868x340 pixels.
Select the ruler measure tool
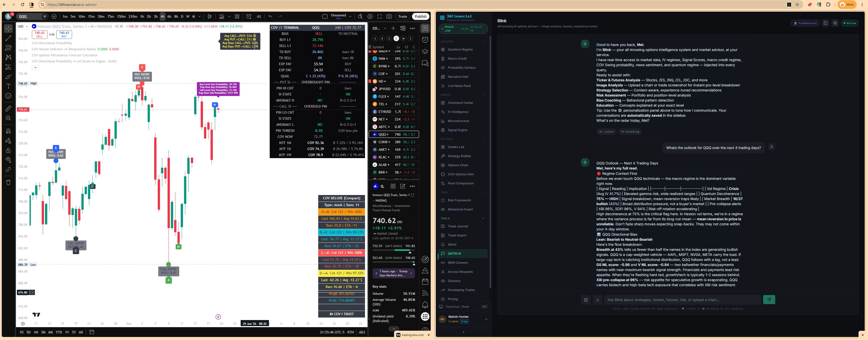[8, 109]
